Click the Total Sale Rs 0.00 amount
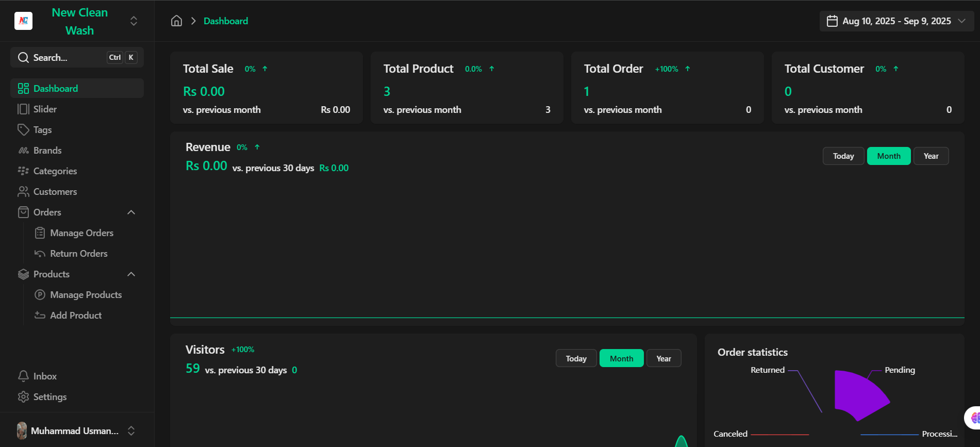The width and height of the screenshot is (980, 447). tap(204, 91)
